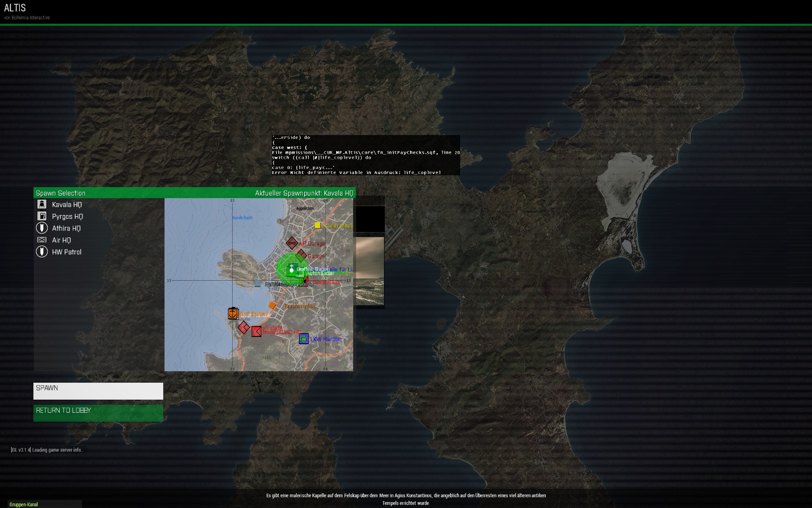Click the RETURN TO LOBBY button
Screen dimensions: 812x508
point(98,413)
